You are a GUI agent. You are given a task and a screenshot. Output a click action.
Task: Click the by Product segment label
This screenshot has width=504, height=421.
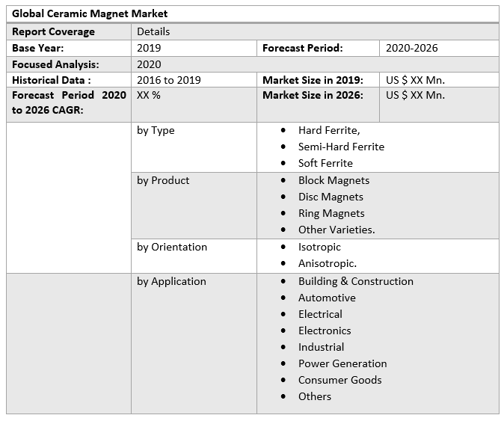click(163, 180)
